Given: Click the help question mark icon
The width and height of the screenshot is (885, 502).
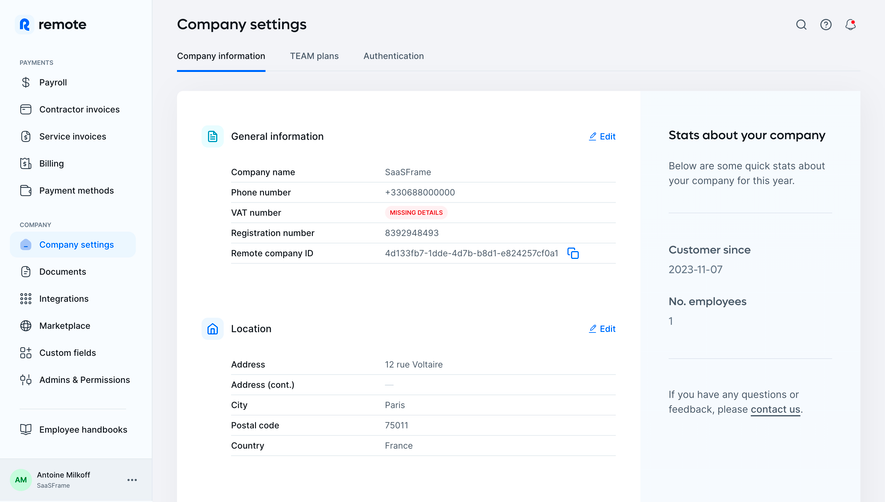Looking at the screenshot, I should point(826,24).
